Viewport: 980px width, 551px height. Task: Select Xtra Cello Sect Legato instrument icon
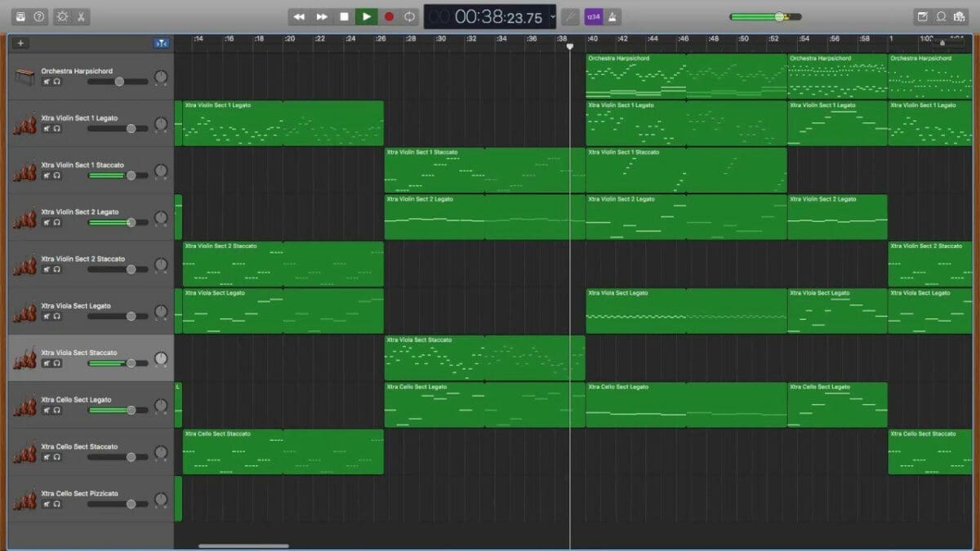(25, 406)
